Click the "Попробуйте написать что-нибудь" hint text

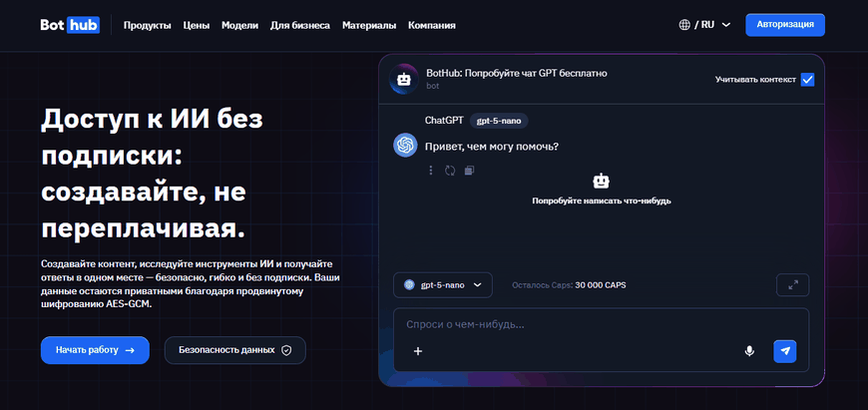coord(602,201)
